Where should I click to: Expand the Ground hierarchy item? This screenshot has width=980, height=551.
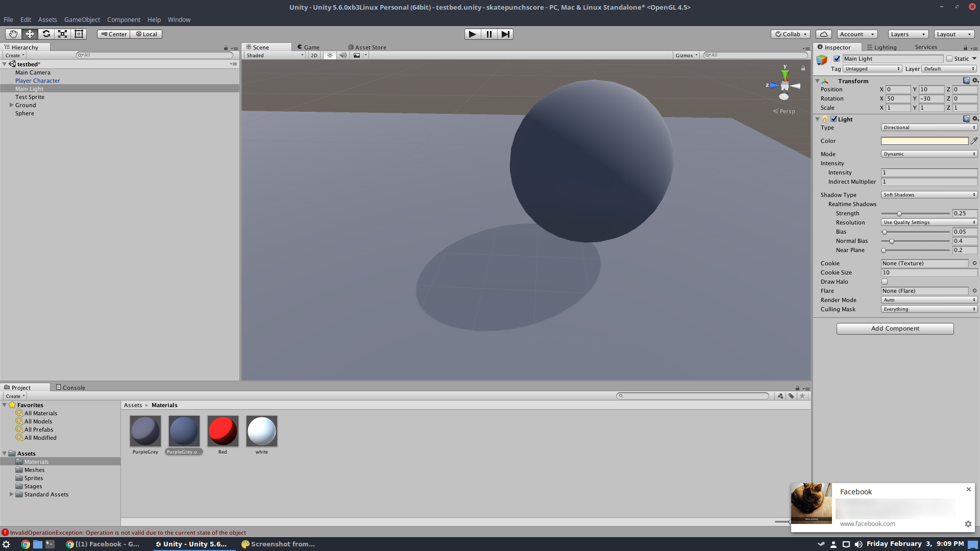[x=11, y=105]
